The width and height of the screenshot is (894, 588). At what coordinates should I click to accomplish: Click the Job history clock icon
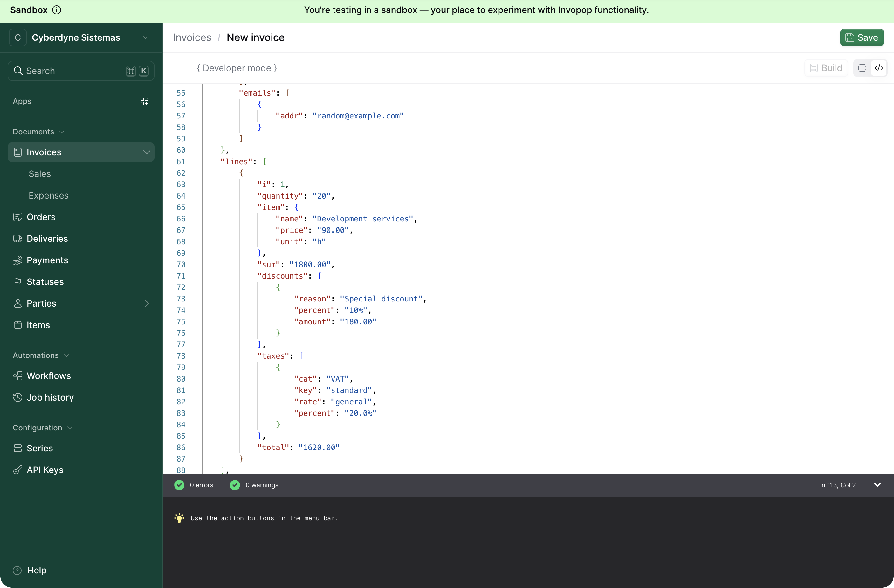pos(18,397)
